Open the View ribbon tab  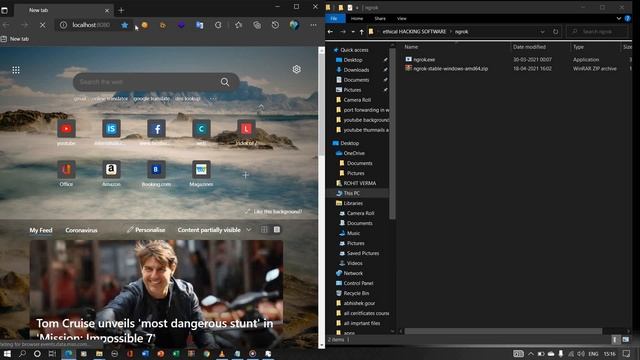tap(402, 18)
